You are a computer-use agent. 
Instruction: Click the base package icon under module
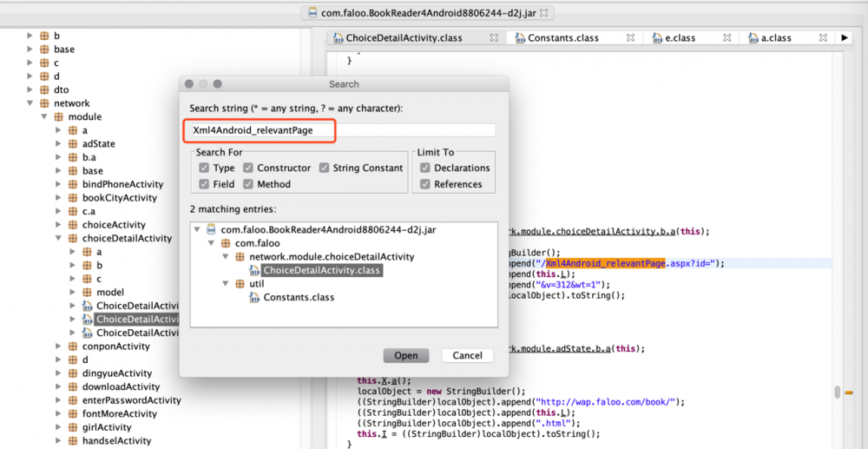click(x=73, y=171)
